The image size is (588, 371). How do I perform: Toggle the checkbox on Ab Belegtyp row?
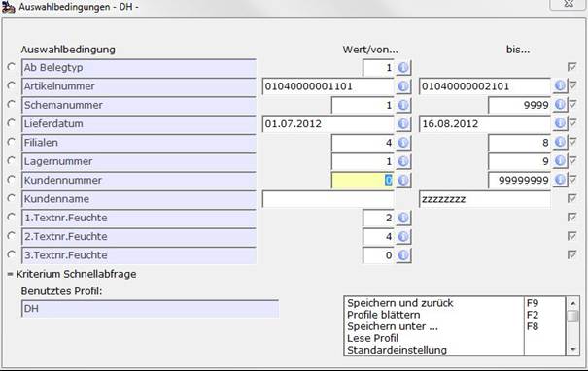[x=571, y=67]
